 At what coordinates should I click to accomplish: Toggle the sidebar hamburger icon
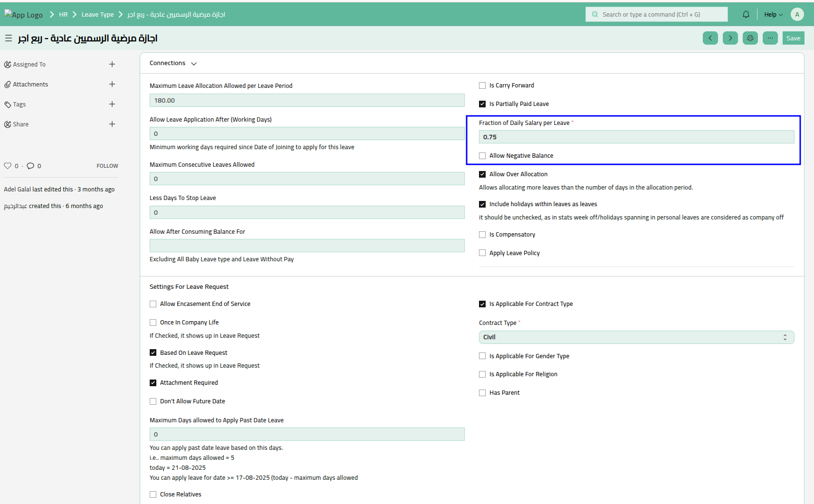[x=9, y=38]
